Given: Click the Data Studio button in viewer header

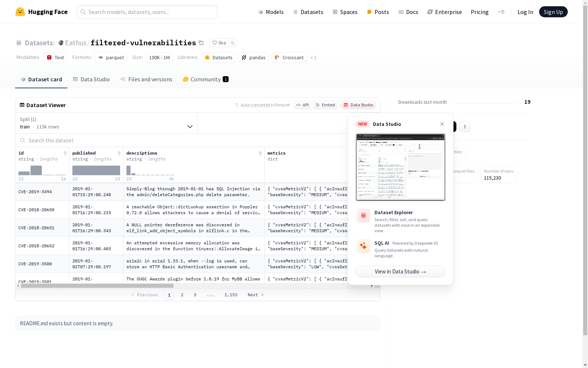Looking at the screenshot, I should click(358, 105).
